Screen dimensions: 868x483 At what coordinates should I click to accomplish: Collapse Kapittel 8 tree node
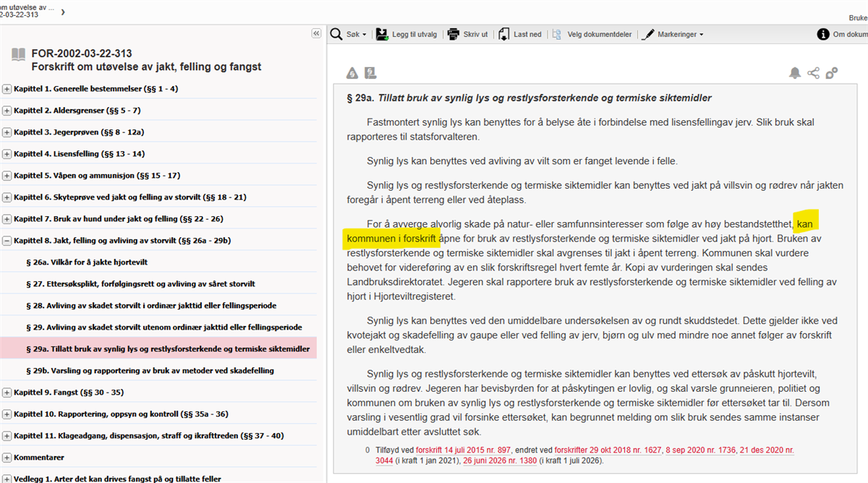click(x=7, y=241)
